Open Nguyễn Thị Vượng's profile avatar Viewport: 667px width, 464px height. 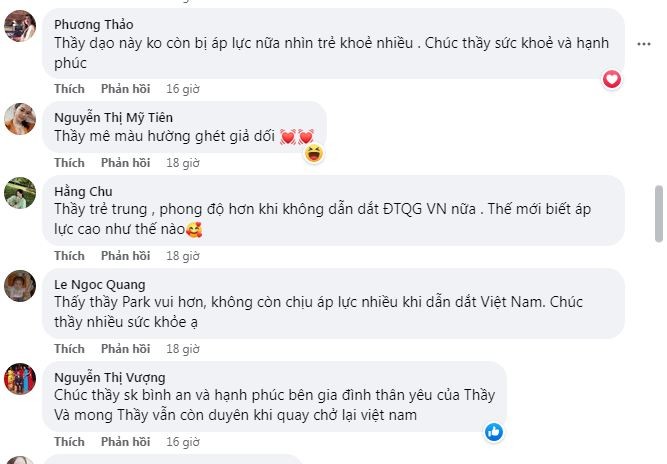tap(21, 379)
